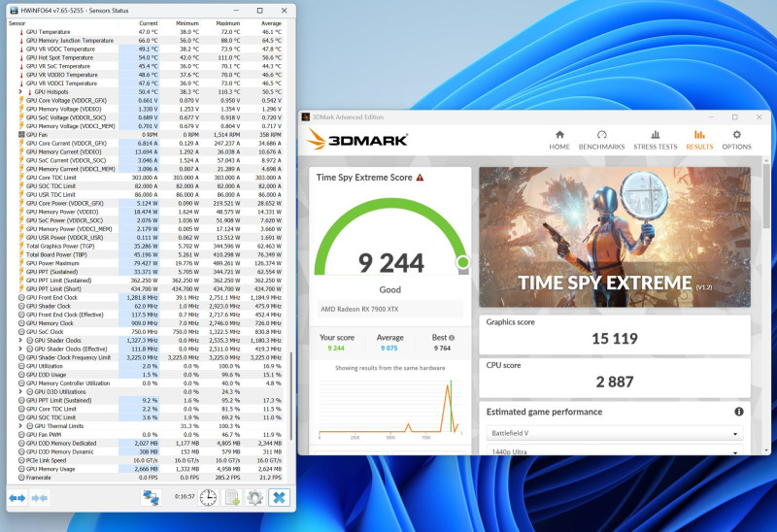Click the 0:16:57 elapsed time in HWiNFO
This screenshot has height=532, width=777.
tap(185, 496)
